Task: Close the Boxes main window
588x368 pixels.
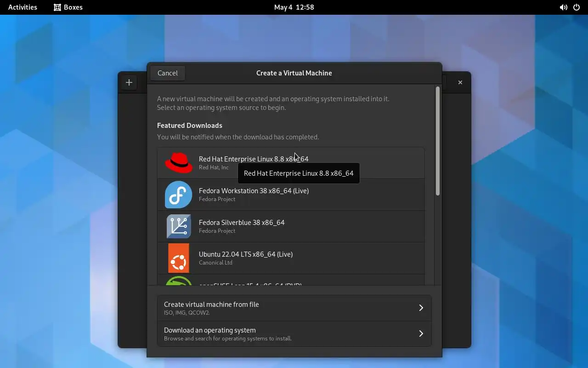Action: (460, 82)
